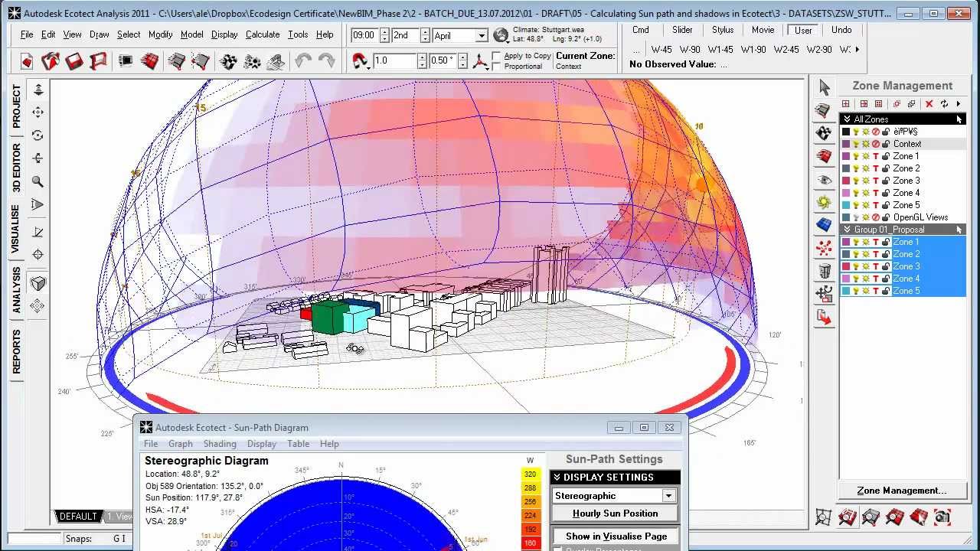Select the magnifier zoom tool
Image resolution: width=980 pixels, height=551 pixels.
tap(38, 182)
